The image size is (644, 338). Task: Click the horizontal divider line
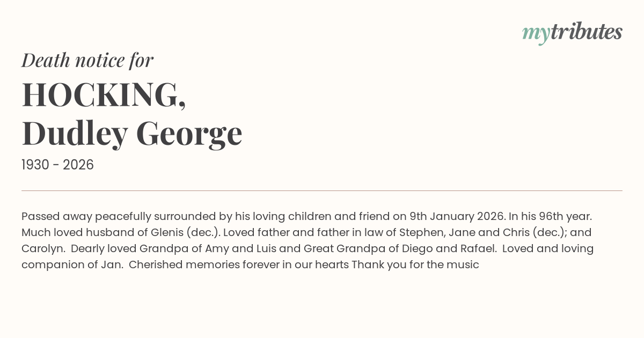click(322, 190)
